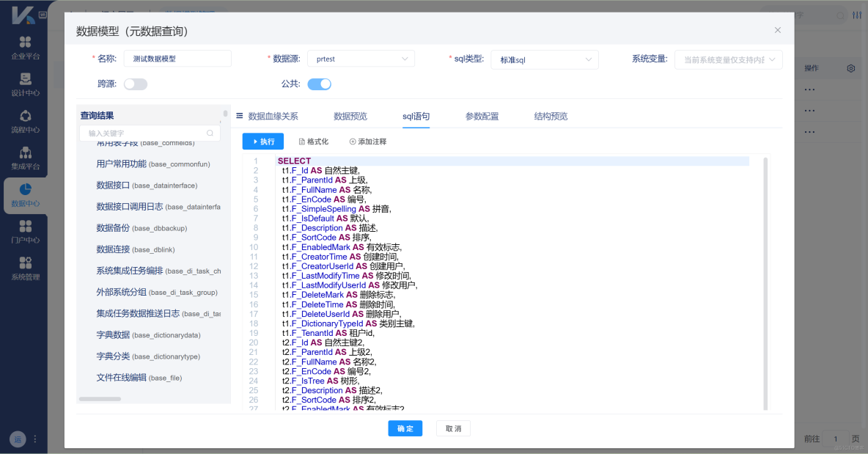Toggle the 跨源 switch on
868x454 pixels.
tap(136, 84)
